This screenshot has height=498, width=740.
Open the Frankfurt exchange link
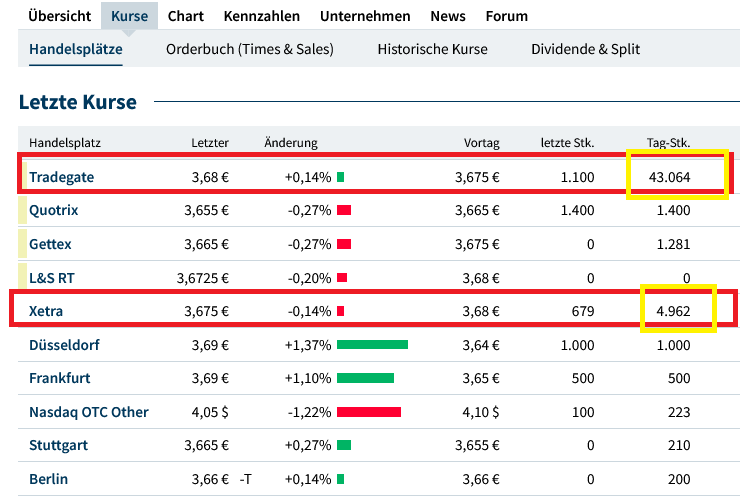click(59, 378)
